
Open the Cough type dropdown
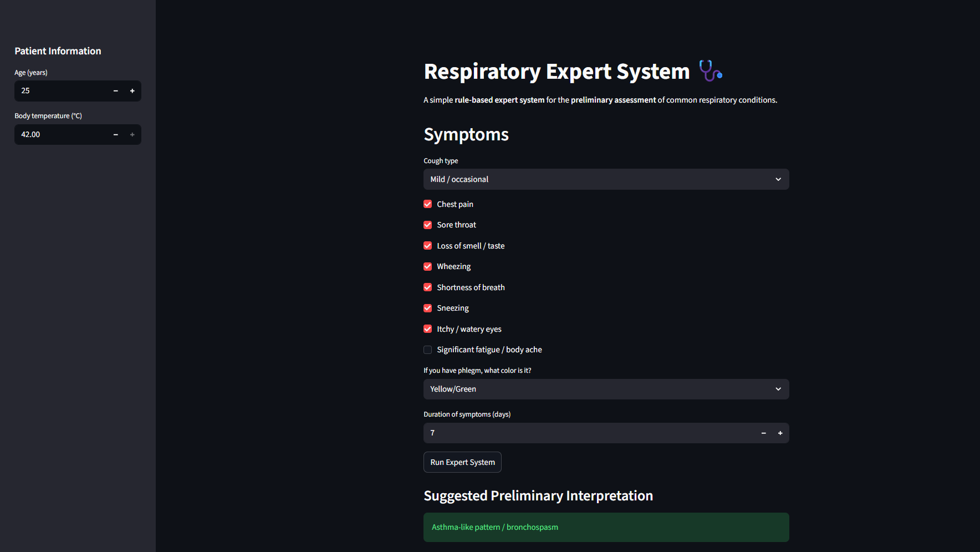click(x=606, y=179)
